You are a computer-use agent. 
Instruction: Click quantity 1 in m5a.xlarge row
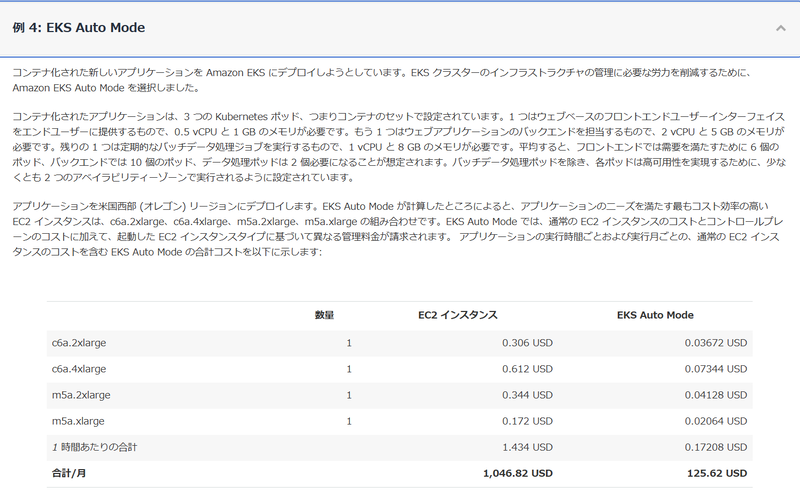pos(349,421)
